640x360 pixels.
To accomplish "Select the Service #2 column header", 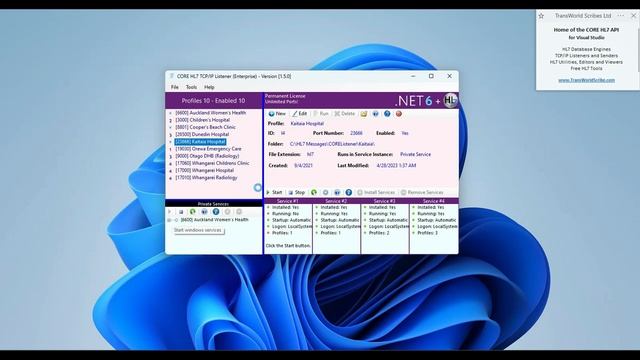I will click(336, 201).
